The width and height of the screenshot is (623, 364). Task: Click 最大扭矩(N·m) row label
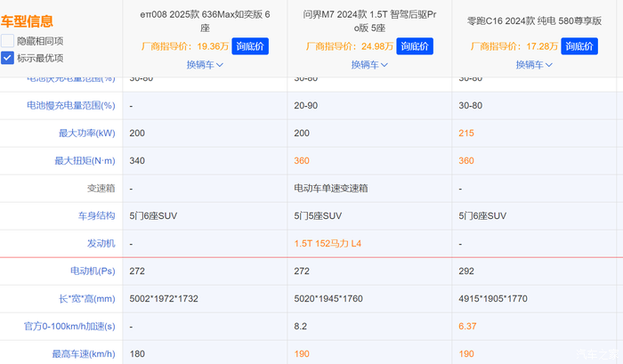pyautogui.click(x=85, y=161)
